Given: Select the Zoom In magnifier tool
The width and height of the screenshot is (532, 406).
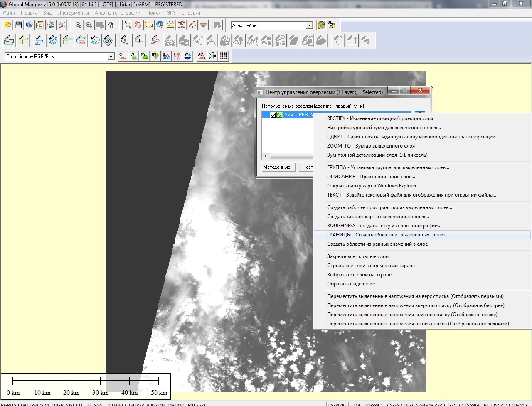Looking at the screenshot, I should (x=78, y=25).
